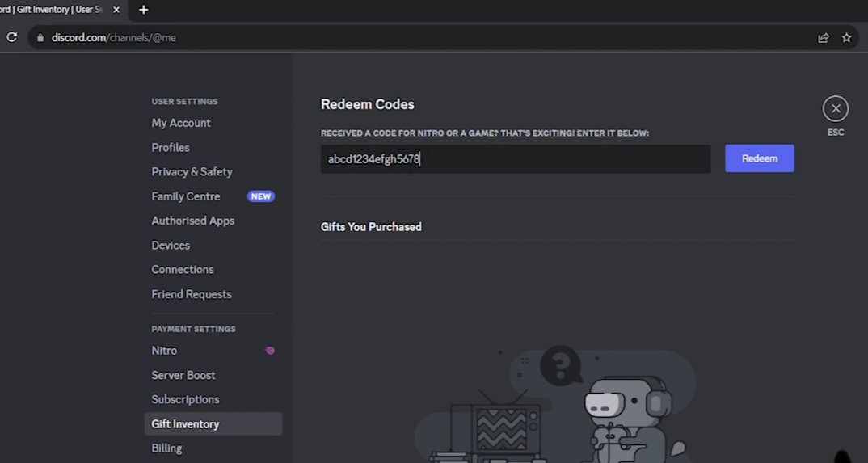Open the share page icon in the address bar
The image size is (868, 463).
pyautogui.click(x=824, y=38)
